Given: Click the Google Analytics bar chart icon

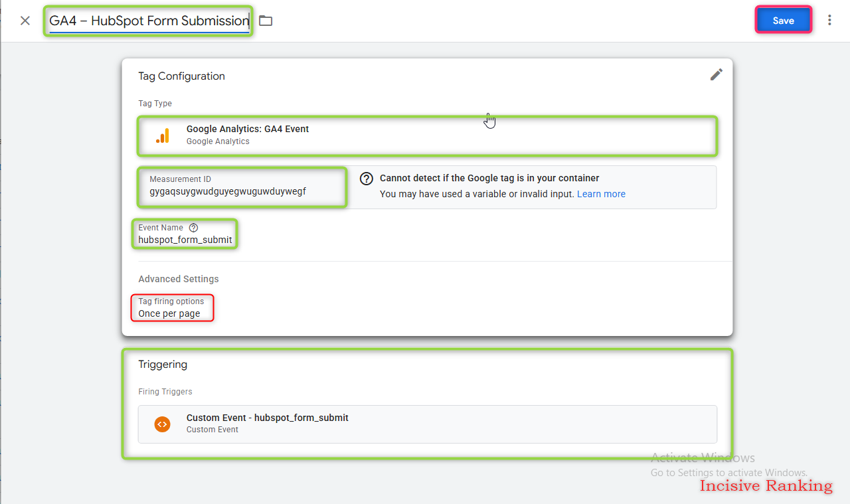Looking at the screenshot, I should point(163,135).
